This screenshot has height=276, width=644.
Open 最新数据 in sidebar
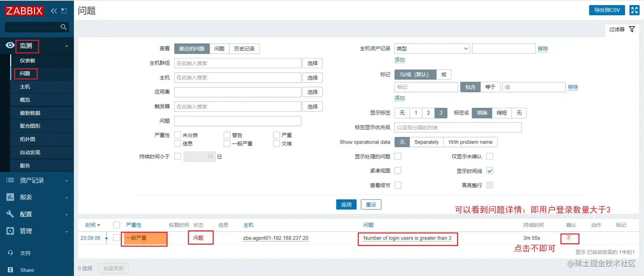pyautogui.click(x=30, y=113)
